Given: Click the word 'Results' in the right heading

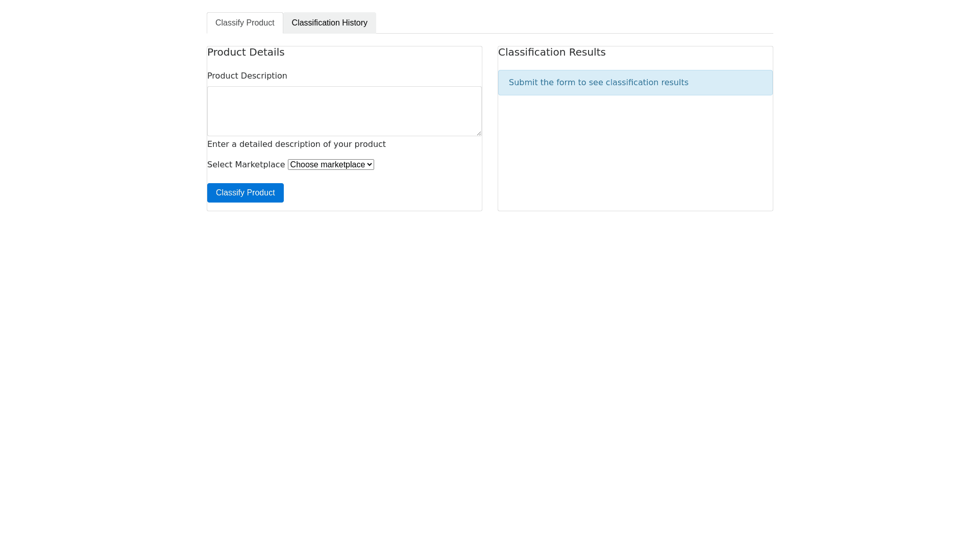Looking at the screenshot, I should coord(587,52).
